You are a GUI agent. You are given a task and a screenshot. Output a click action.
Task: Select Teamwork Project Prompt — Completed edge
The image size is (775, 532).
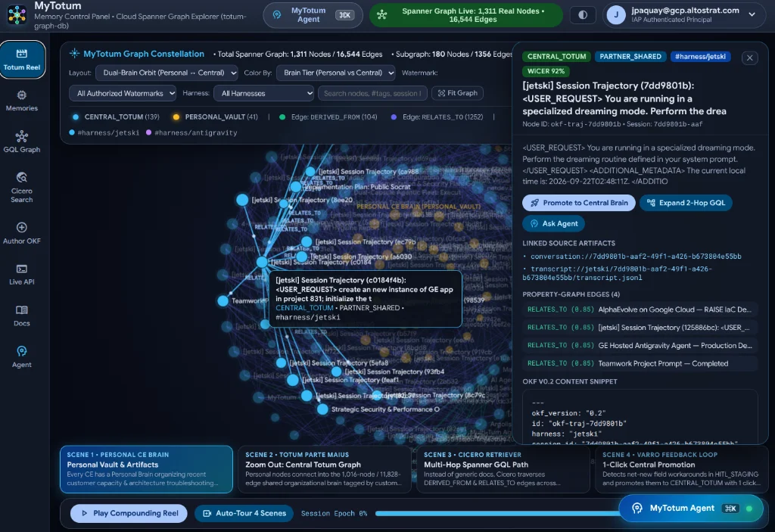coord(640,363)
